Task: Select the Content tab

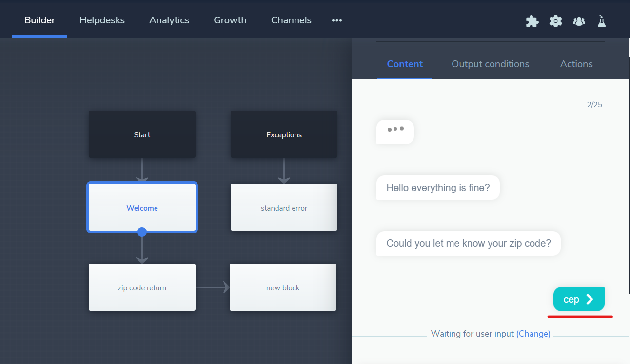Action: [x=405, y=64]
